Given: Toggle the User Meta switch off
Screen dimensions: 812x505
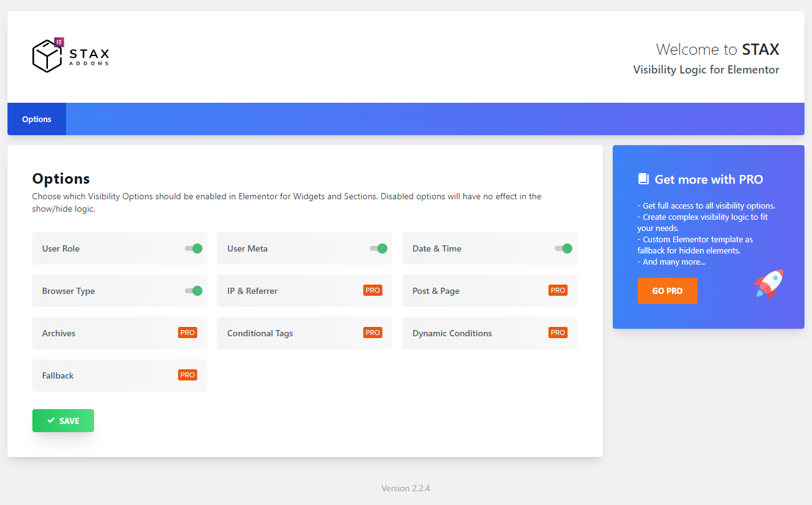Looking at the screenshot, I should tap(379, 248).
